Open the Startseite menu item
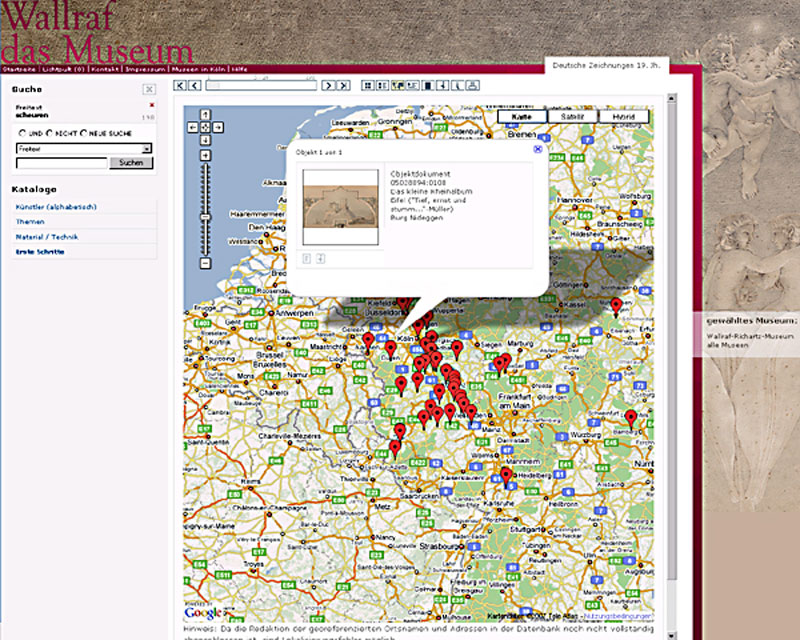This screenshot has width=800, height=640. (19, 69)
